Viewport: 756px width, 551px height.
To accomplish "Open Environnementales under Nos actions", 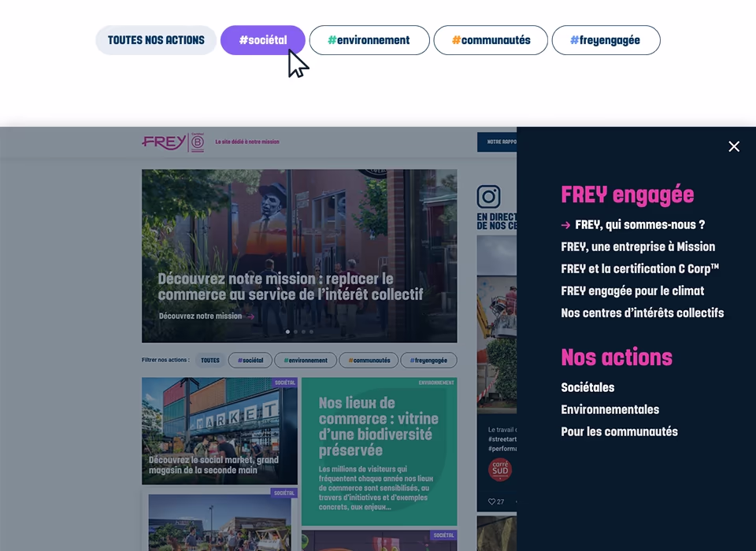I will pos(610,410).
